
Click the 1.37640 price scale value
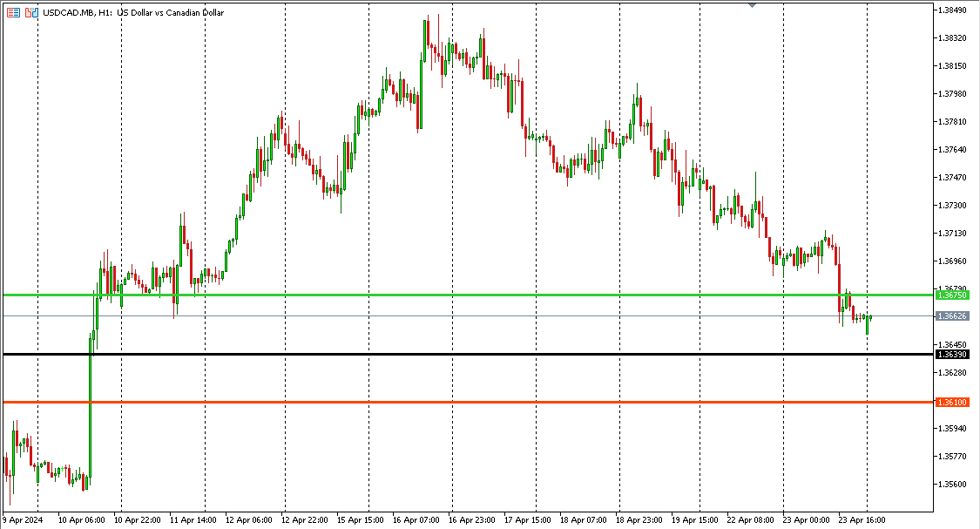click(952, 149)
